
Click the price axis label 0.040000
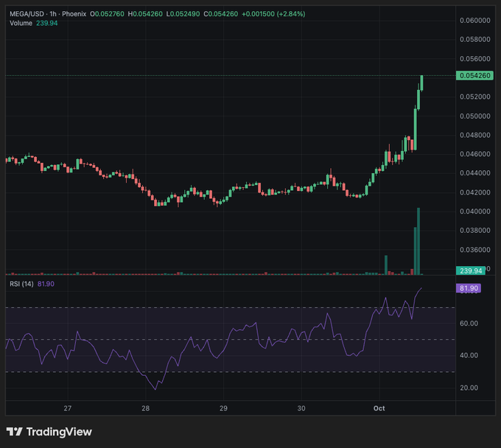pyautogui.click(x=474, y=211)
